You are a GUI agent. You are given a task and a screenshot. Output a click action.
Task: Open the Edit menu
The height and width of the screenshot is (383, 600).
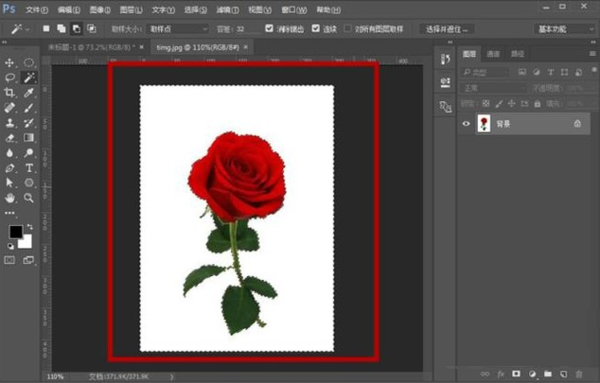68,10
